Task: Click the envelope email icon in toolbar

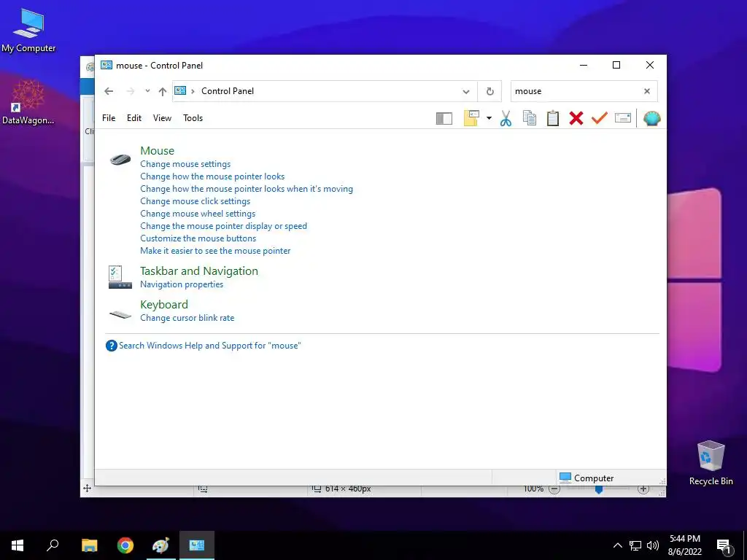Action: (623, 117)
